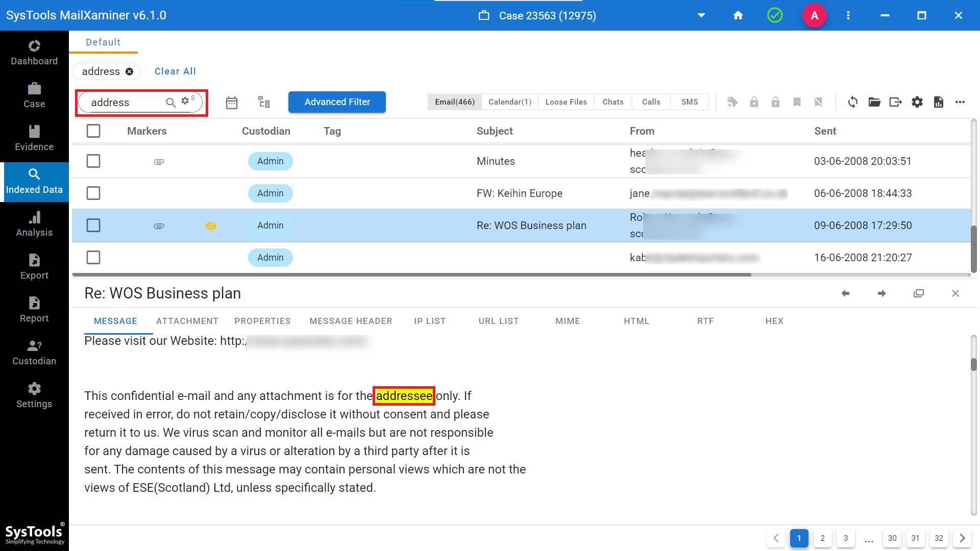Open the column settings gear in toolbar
The width and height of the screenshot is (980, 551).
917,102
